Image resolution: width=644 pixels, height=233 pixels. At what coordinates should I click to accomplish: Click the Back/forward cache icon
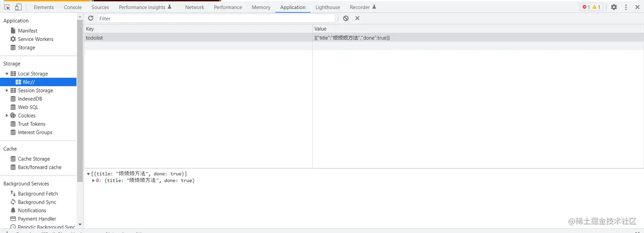tap(13, 167)
